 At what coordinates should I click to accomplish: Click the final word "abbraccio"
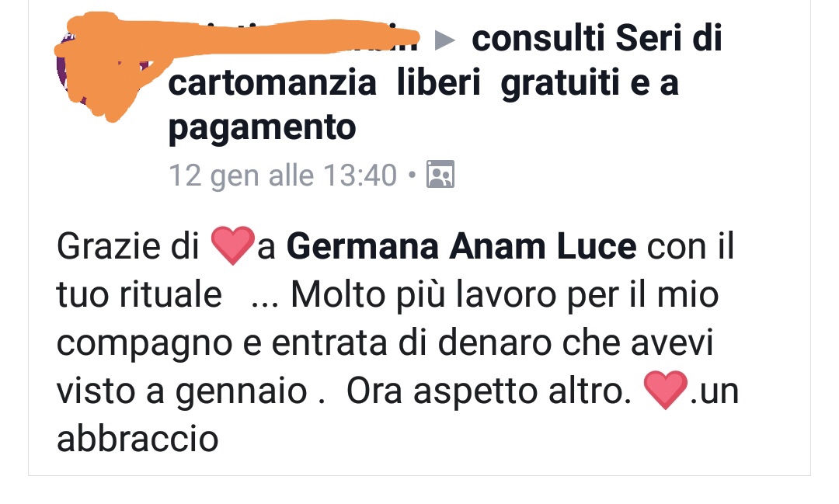[138, 439]
